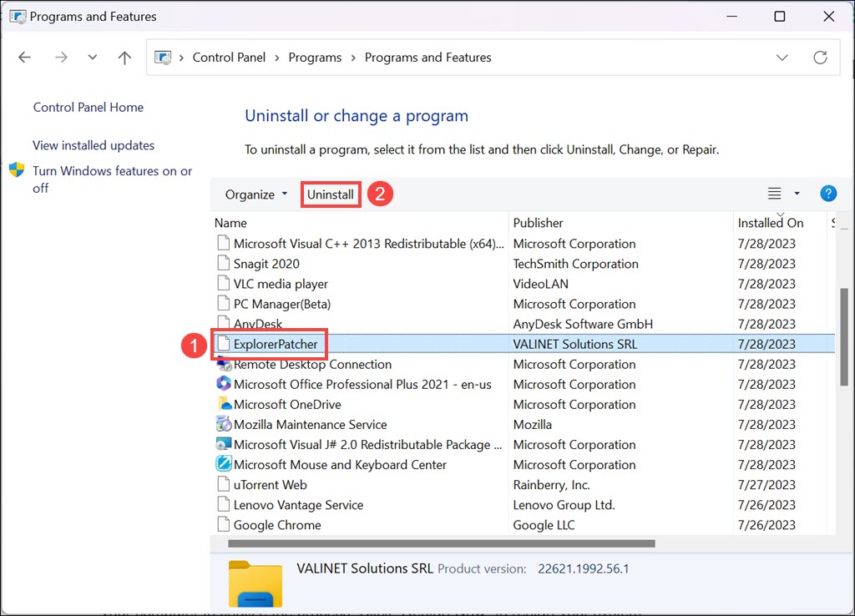This screenshot has width=855, height=616.
Task: Open the blue Help question mark icon
Action: click(x=827, y=194)
